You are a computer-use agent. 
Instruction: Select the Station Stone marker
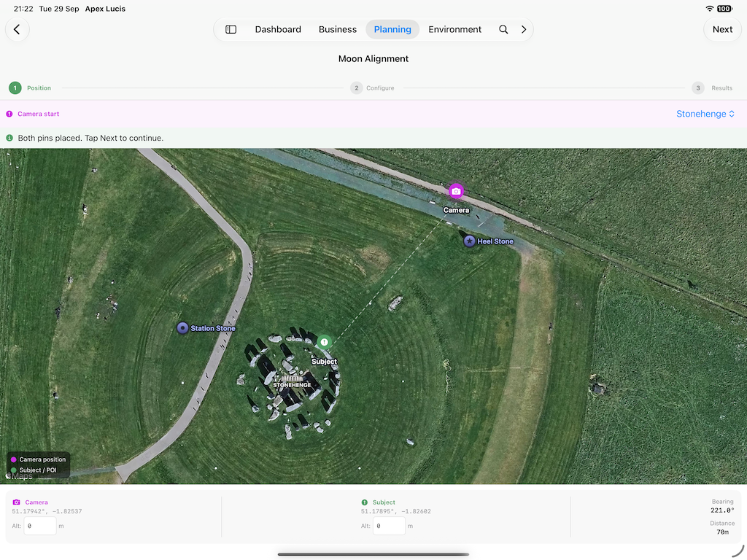[x=182, y=328]
